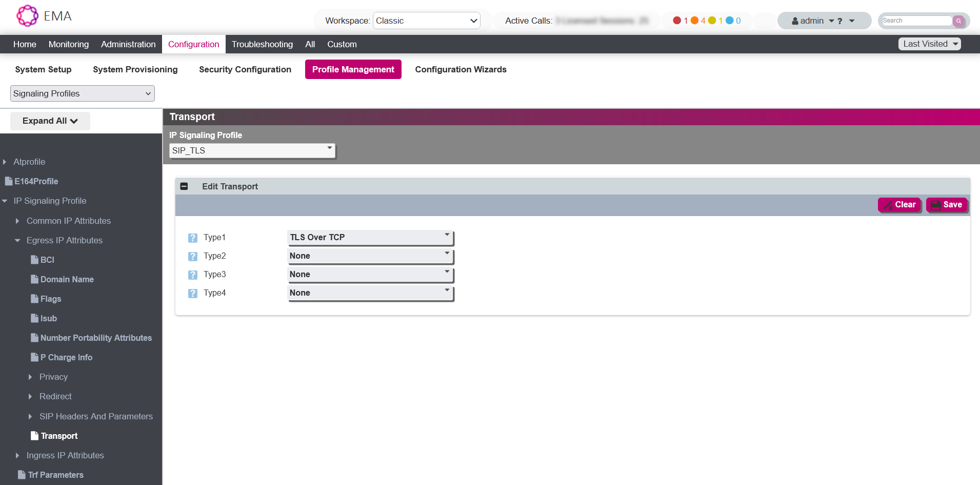The image size is (980, 485).
Task: Click the blue info alarm indicator
Action: 729,21
